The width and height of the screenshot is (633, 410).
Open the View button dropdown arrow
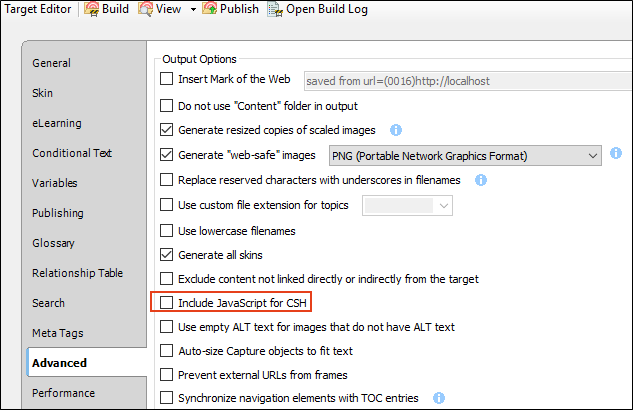[193, 9]
